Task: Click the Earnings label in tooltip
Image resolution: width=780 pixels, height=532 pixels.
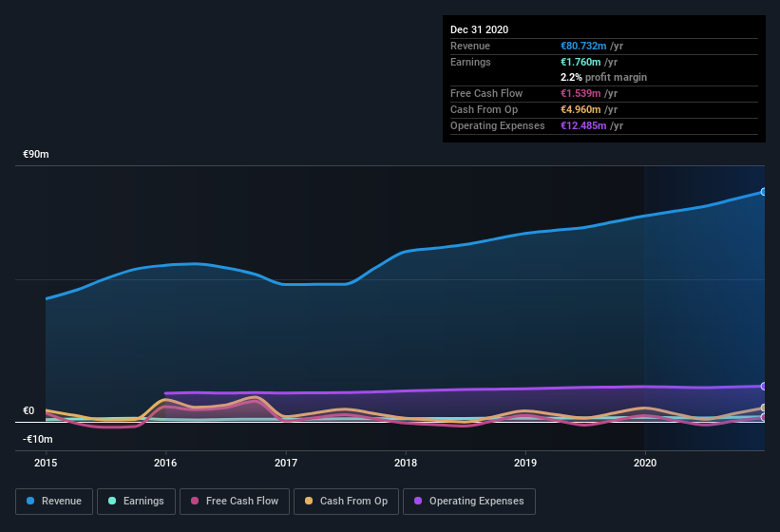Action: (x=470, y=62)
